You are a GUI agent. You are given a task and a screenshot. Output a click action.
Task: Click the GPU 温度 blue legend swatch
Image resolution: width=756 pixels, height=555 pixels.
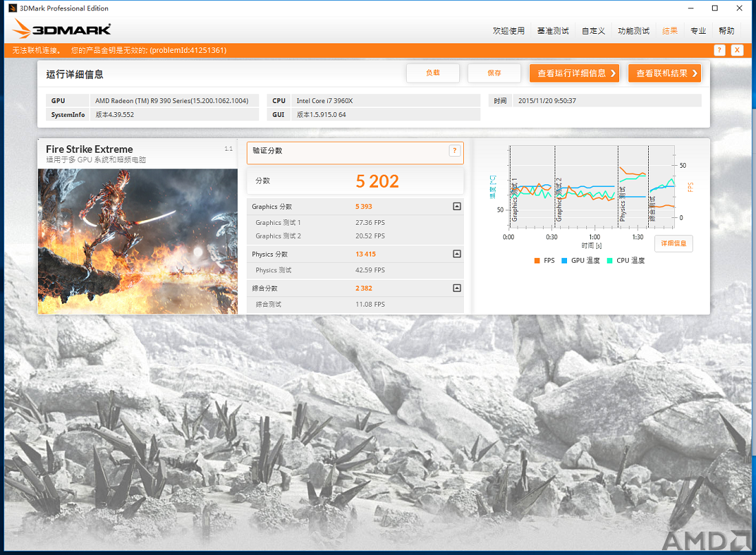[x=564, y=261]
